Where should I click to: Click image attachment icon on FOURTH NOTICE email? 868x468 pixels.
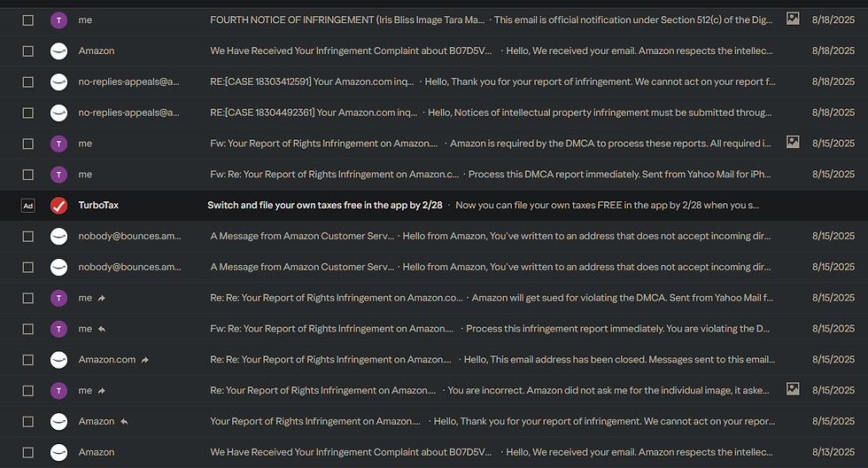(793, 19)
